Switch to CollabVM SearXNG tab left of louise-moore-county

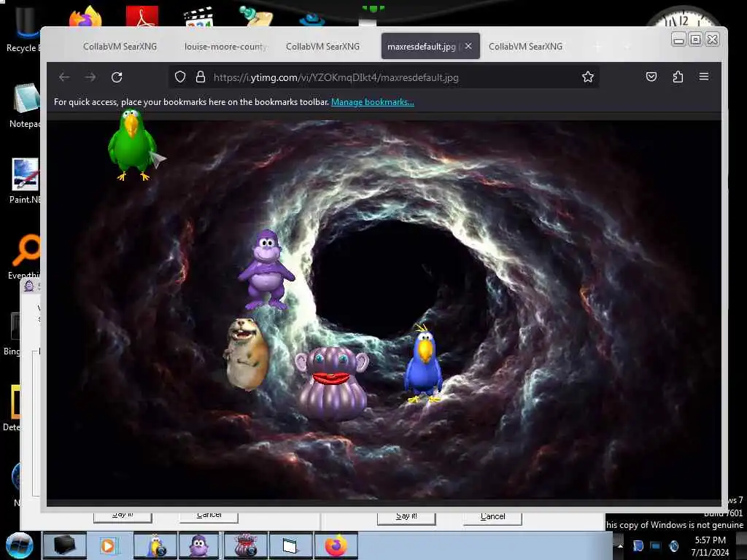click(x=120, y=46)
